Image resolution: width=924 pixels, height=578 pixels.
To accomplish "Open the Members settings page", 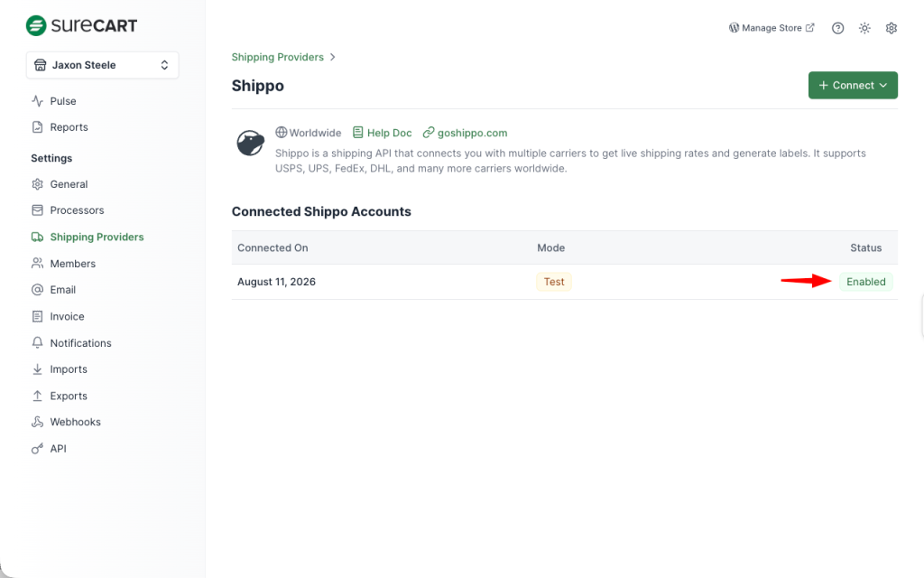I will pyautogui.click(x=72, y=264).
